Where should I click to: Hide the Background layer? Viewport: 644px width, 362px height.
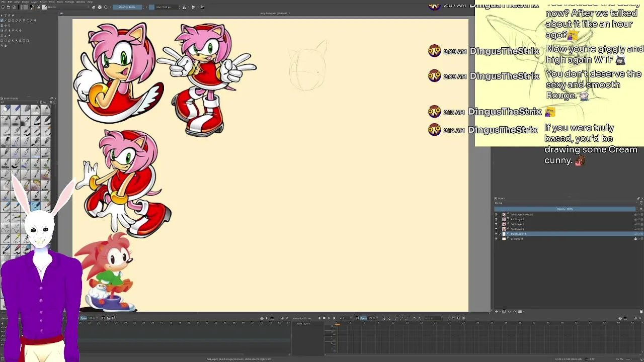coord(496,239)
